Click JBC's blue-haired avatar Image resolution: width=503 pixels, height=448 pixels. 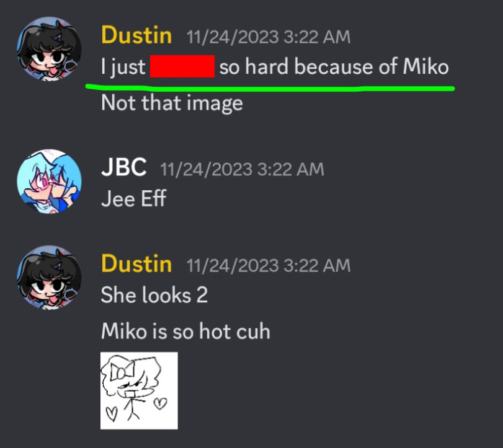point(49,182)
